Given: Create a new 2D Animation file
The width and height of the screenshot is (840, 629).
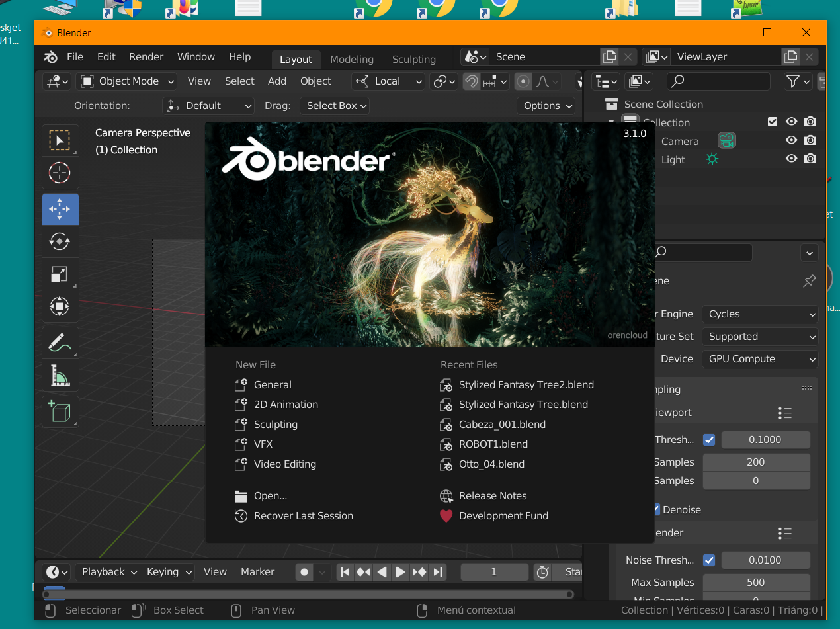Looking at the screenshot, I should click(x=286, y=405).
